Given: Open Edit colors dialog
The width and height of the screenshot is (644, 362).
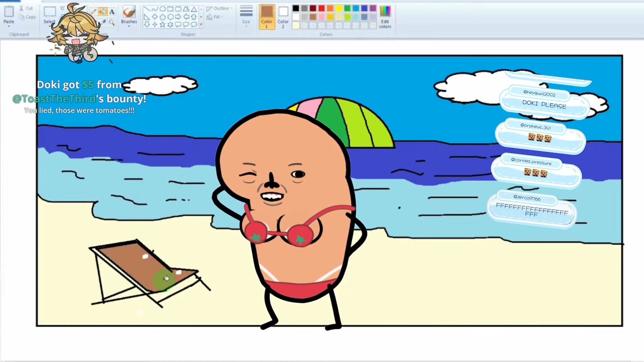Looking at the screenshot, I should click(385, 17).
